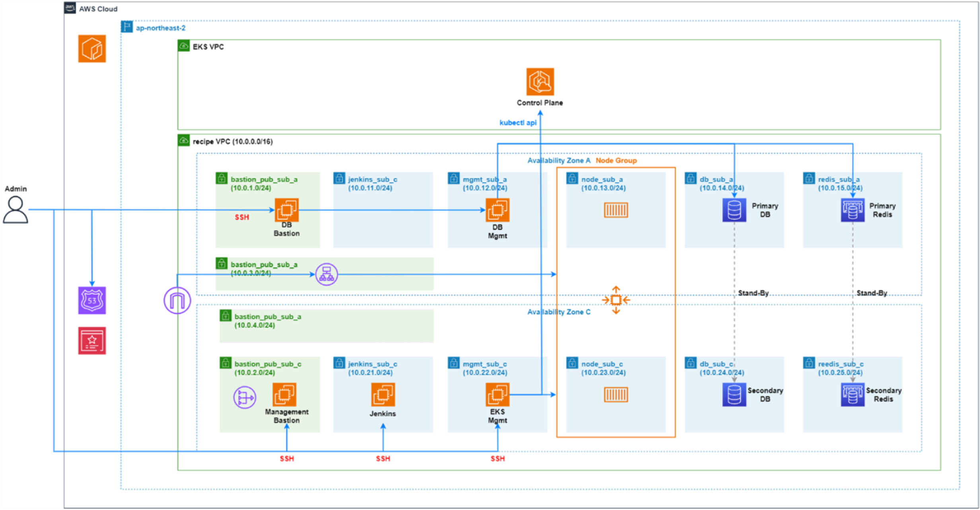Click the 'ap-northeast-2' region label
Screen dimensions: 980x510
[161, 28]
